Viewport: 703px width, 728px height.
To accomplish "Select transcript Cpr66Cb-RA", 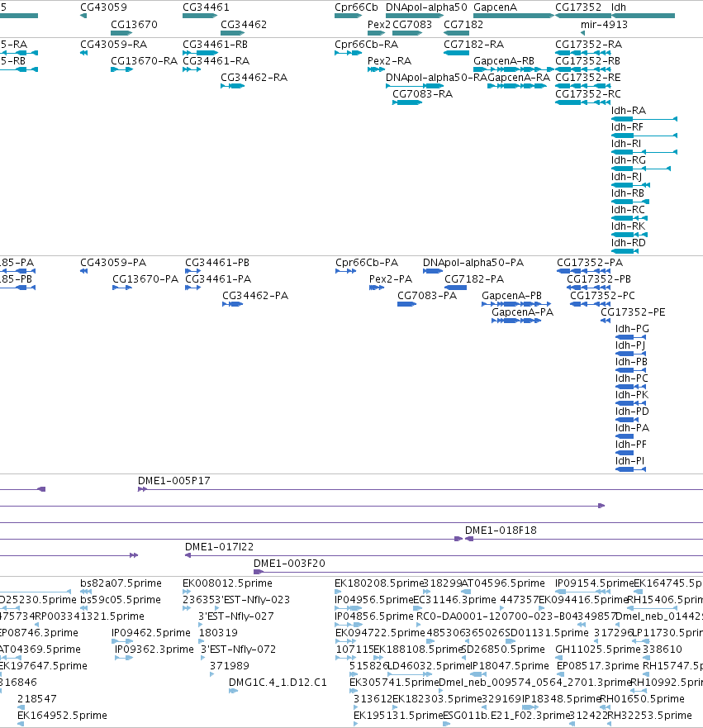I will point(367,45).
